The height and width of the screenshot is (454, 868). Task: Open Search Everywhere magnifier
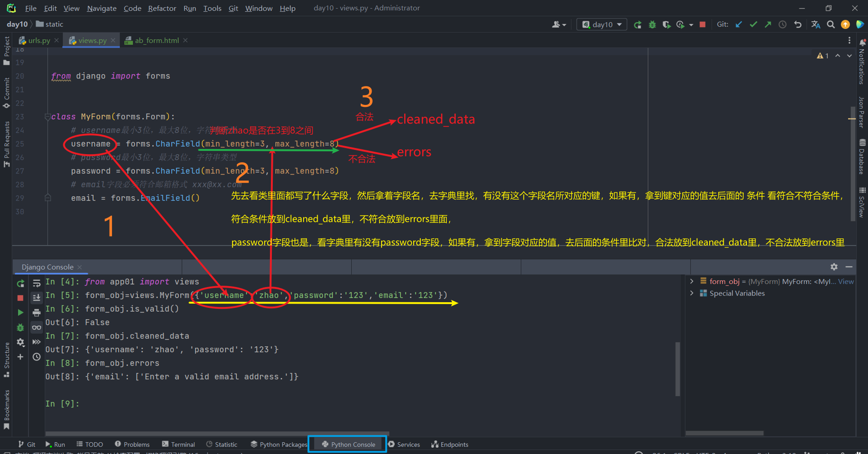click(x=831, y=25)
